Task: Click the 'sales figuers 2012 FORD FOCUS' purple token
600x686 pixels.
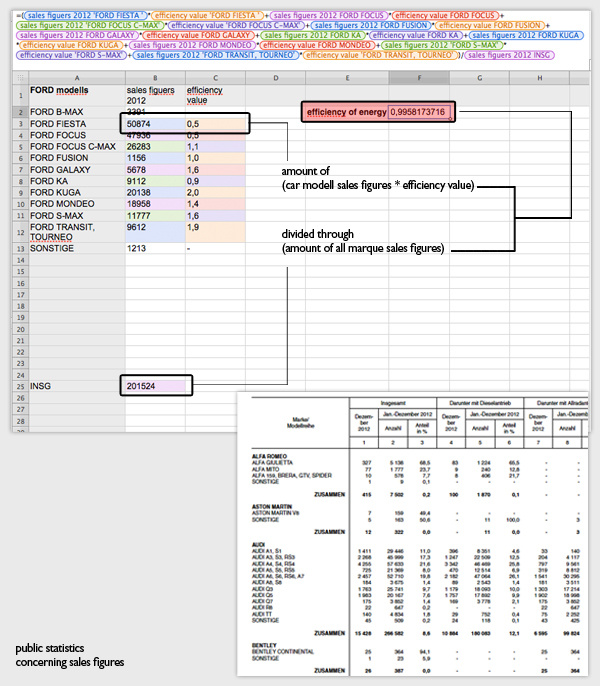Action: pyautogui.click(x=329, y=15)
